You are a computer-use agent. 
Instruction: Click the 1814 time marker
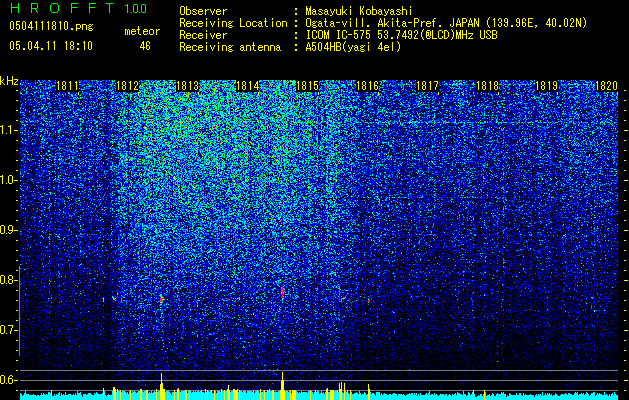pos(248,86)
